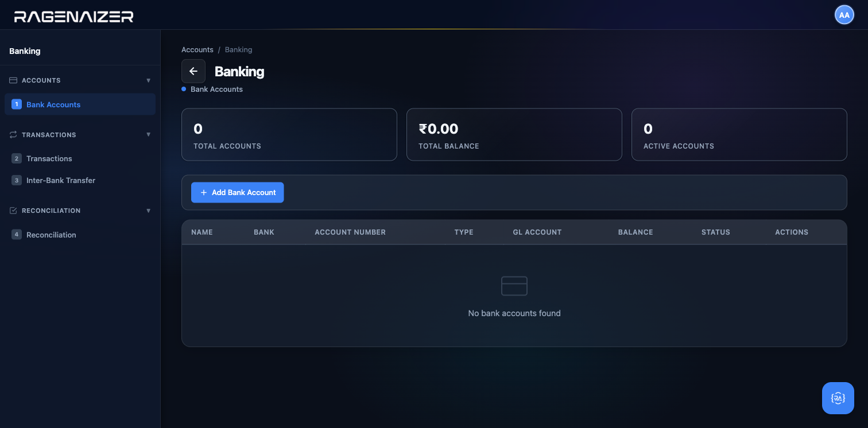Open the AA user avatar menu
The height and width of the screenshot is (428, 868).
pos(844,15)
